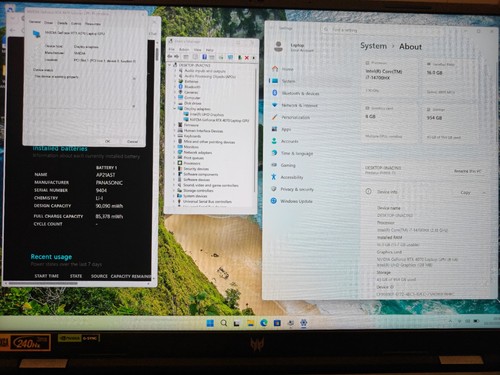
Task: Open File menu in Device Manager
Action: point(172,49)
